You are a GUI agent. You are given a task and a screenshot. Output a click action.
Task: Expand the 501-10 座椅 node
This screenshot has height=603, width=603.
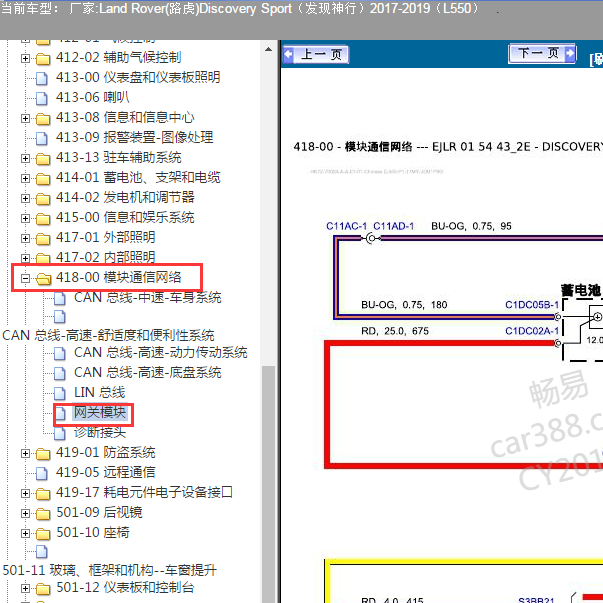pos(25,533)
